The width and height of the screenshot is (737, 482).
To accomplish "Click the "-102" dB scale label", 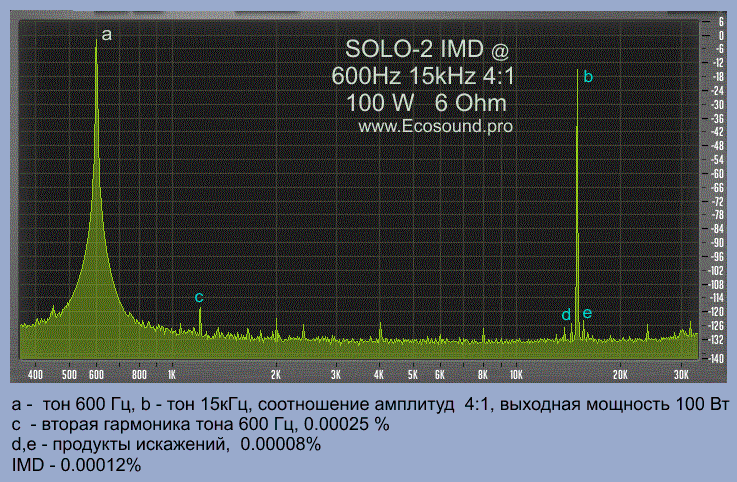I will tap(716, 270).
